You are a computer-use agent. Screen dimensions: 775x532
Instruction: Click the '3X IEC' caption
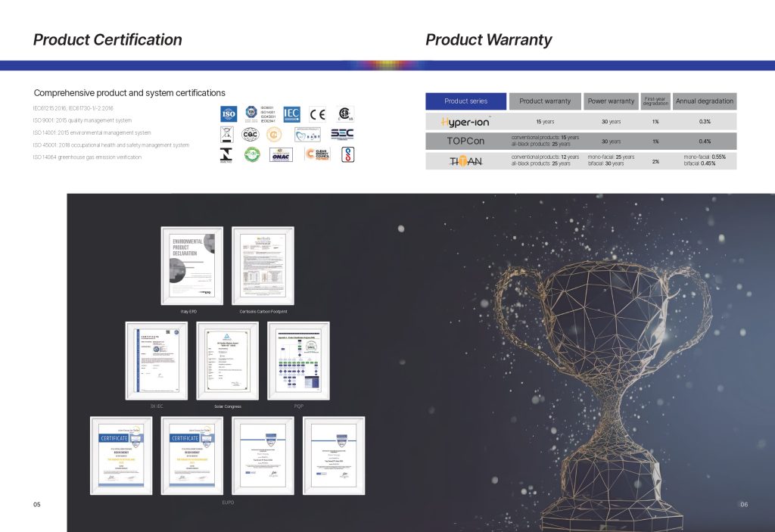[x=157, y=406]
